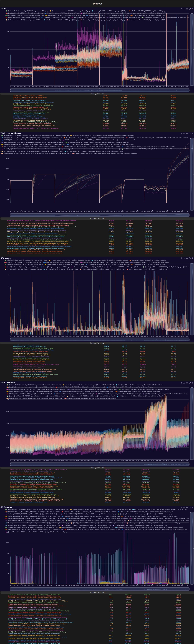
Task: Select Tencent TencentKona row in Mem Used table
Action: [97, 501]
